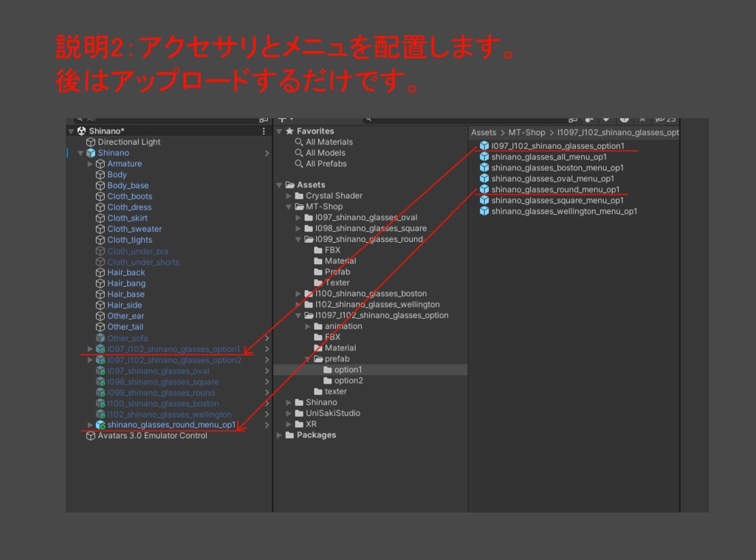Click the MT-Shop folder icon
This screenshot has width=756, height=560.
pos(299,207)
